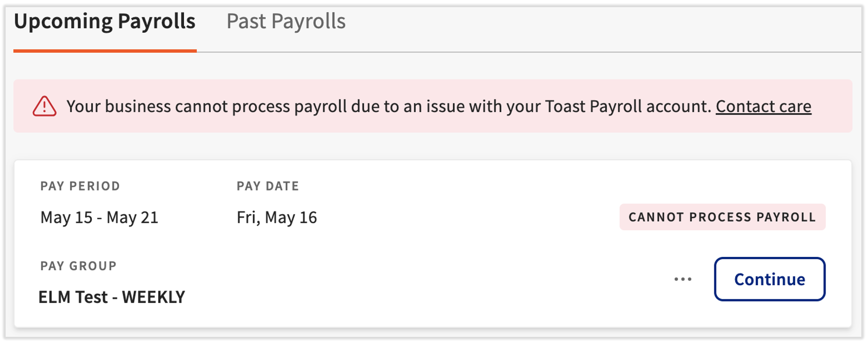
Task: Select the Upcoming Payrolls tab
Action: coord(105,21)
